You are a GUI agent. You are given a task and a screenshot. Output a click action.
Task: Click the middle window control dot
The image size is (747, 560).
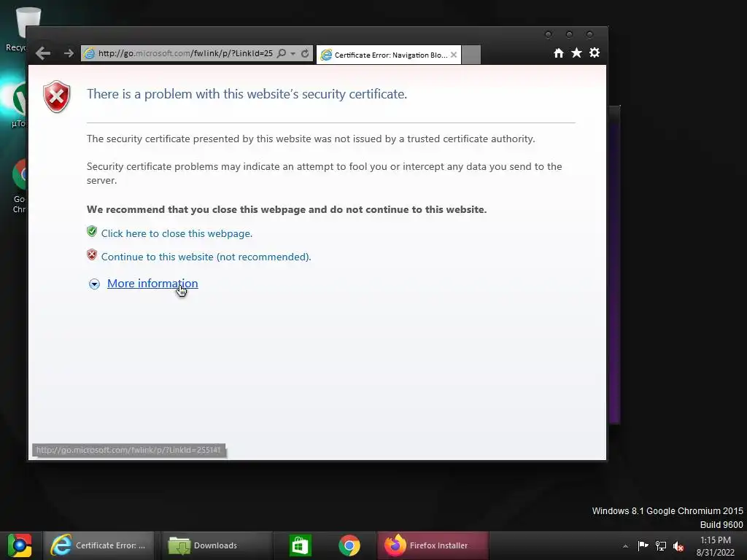point(569,34)
